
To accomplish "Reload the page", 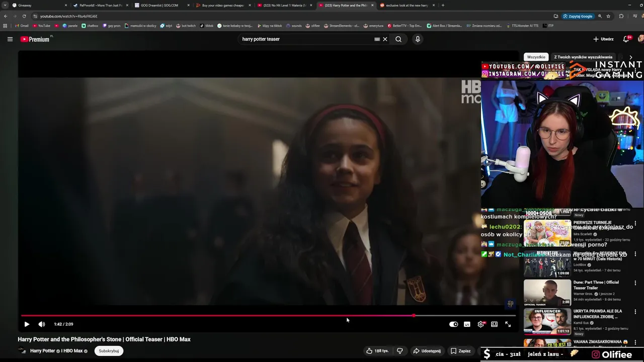I will 24,16.
